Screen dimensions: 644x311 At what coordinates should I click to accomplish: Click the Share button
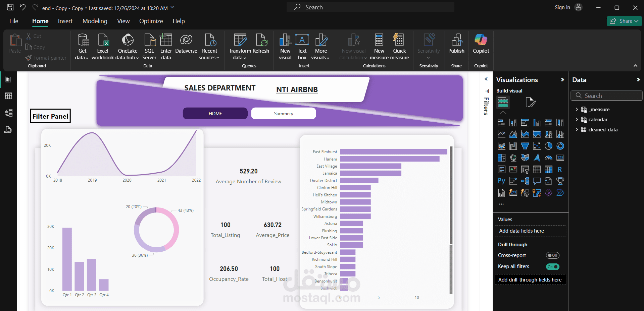[624, 21]
